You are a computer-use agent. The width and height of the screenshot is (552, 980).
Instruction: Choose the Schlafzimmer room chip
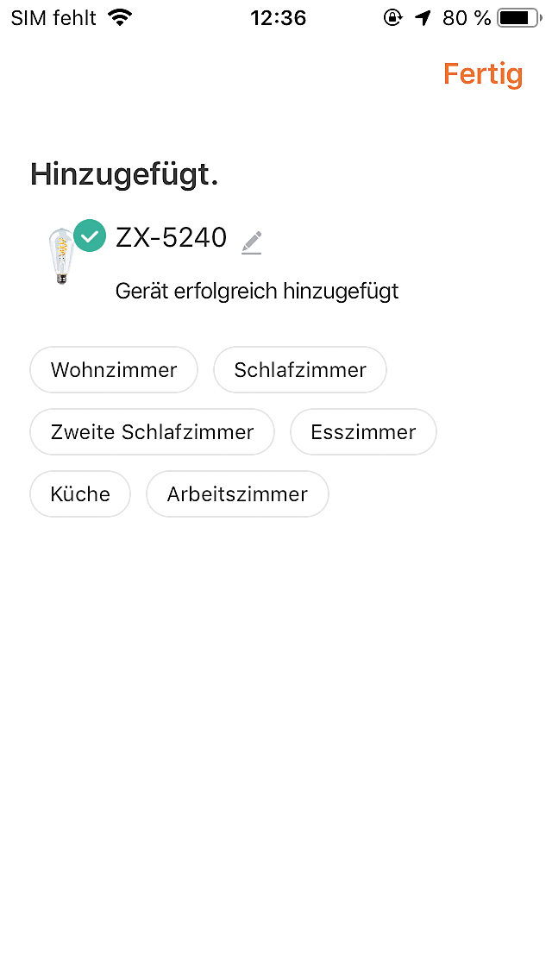tap(300, 370)
